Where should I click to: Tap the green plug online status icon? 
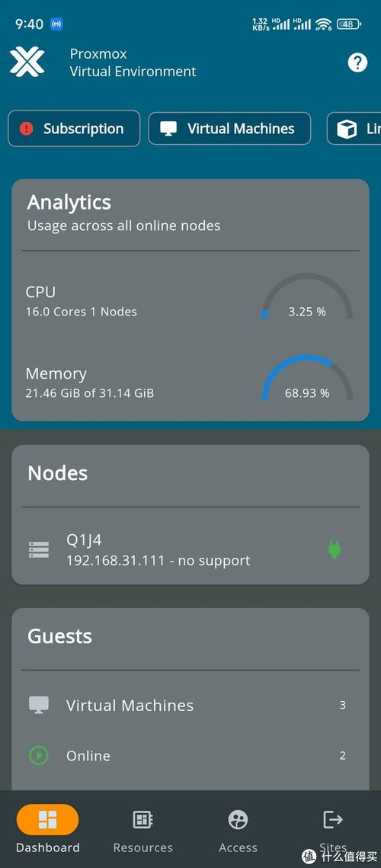(334, 549)
